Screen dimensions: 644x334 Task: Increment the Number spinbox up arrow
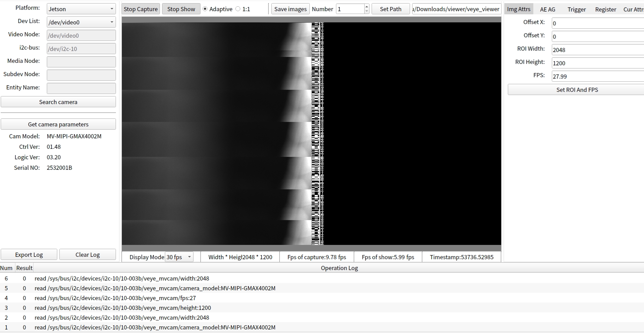[x=366, y=7]
